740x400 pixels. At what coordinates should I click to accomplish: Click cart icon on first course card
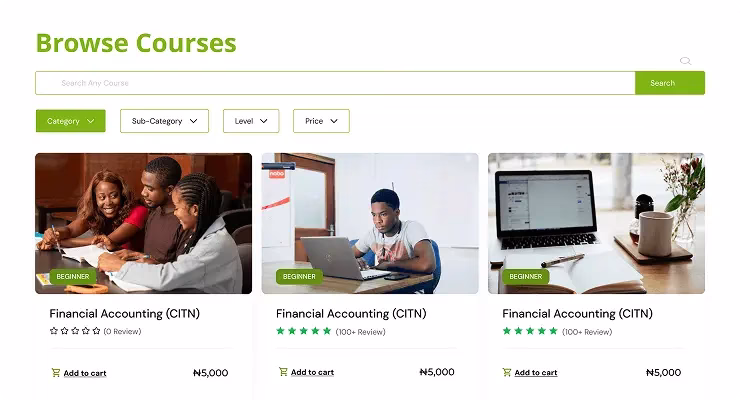tap(56, 373)
